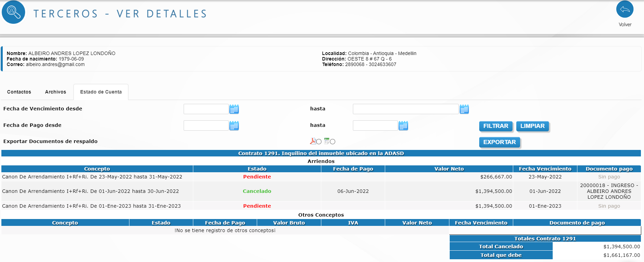Click the Volver back arrow icon
Viewport: 644px width, 262px height.
(624, 9)
